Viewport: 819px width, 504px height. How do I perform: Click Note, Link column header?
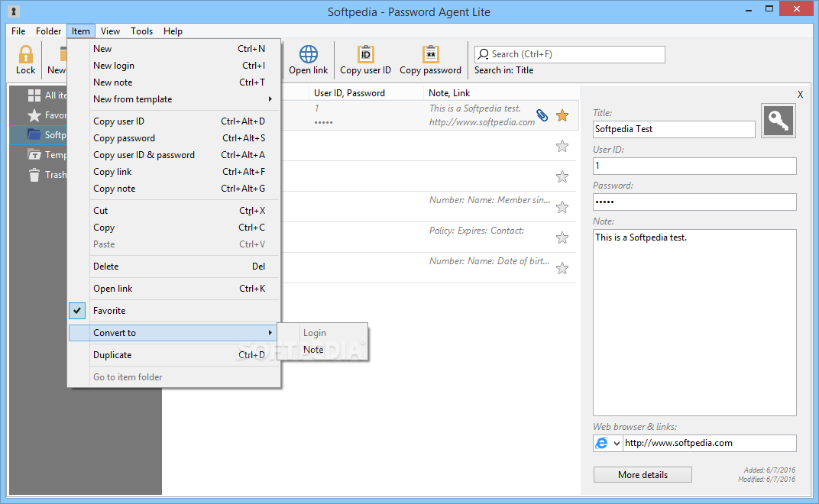click(x=449, y=93)
